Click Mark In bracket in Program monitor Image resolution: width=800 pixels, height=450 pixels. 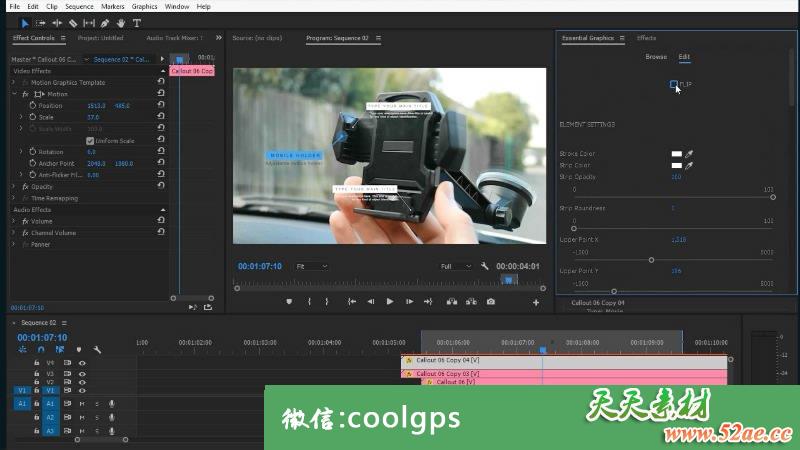[309, 302]
